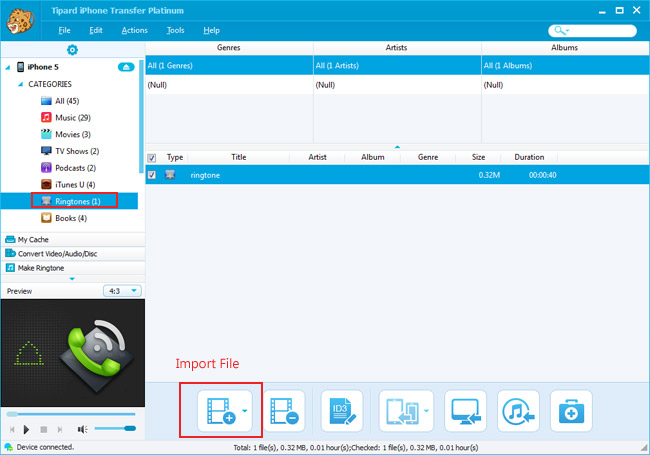Sort by the Duration column header

529,157
